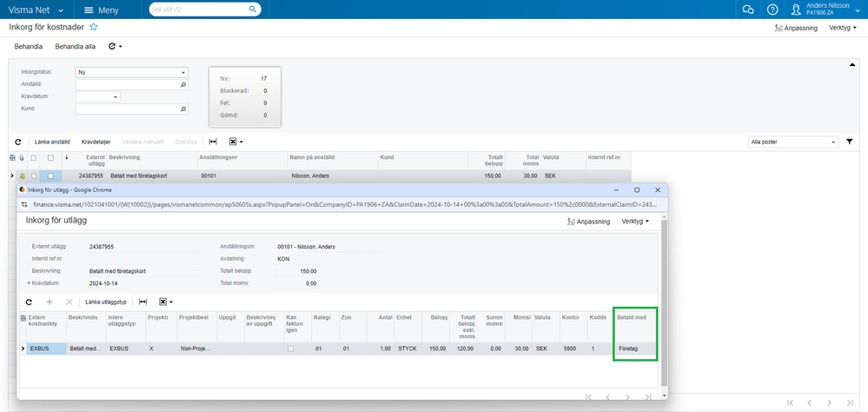
Task: Click the filter funnel icon beside Alla poster
Action: pos(850,143)
